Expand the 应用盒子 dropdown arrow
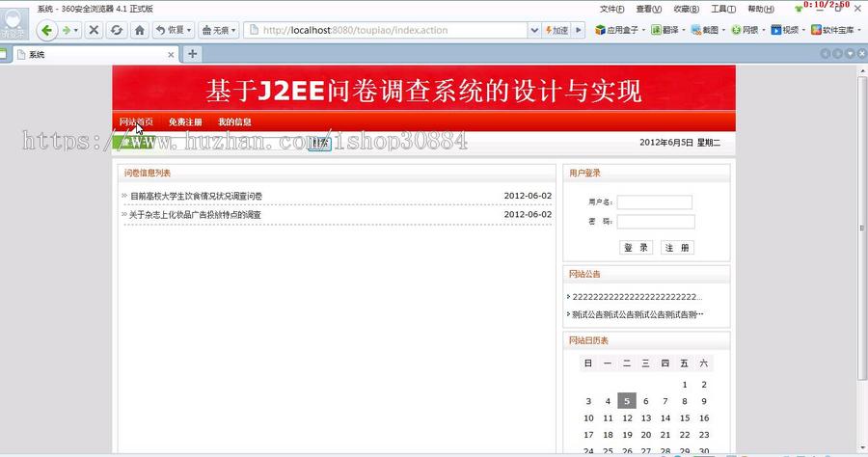The height and width of the screenshot is (457, 868). click(643, 30)
